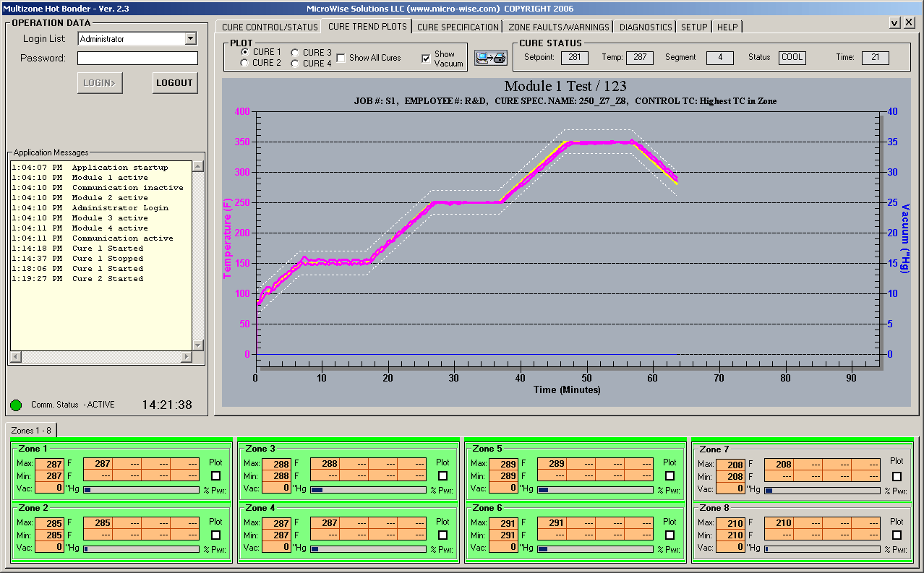Open the DIAGNOSTICS tab
The height and width of the screenshot is (573, 924).
[x=646, y=27]
